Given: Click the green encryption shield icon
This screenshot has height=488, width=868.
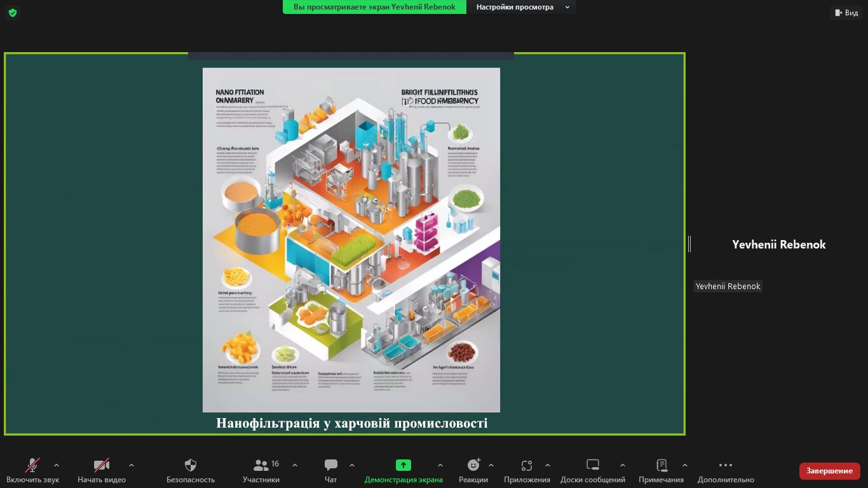Looking at the screenshot, I should [x=13, y=13].
